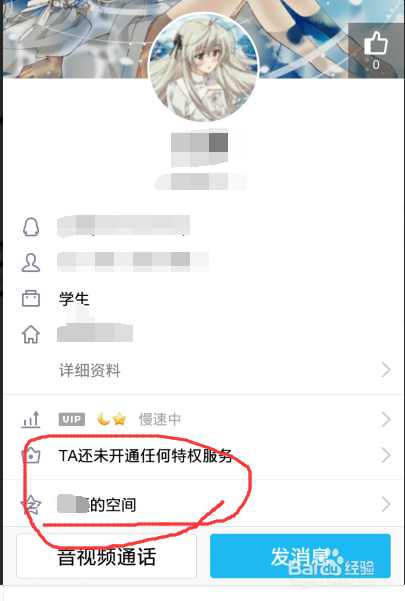
Task: Tap the person silhouette icon
Action: point(31,263)
